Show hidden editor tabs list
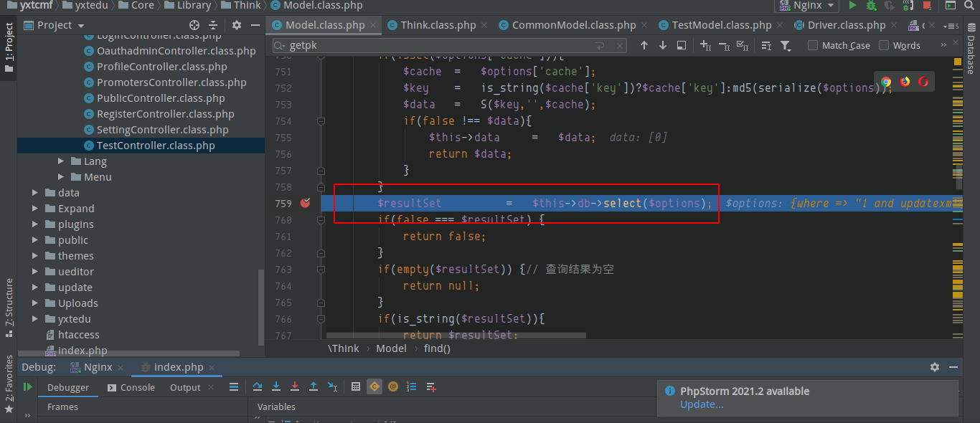This screenshot has height=423, width=980. [951, 25]
